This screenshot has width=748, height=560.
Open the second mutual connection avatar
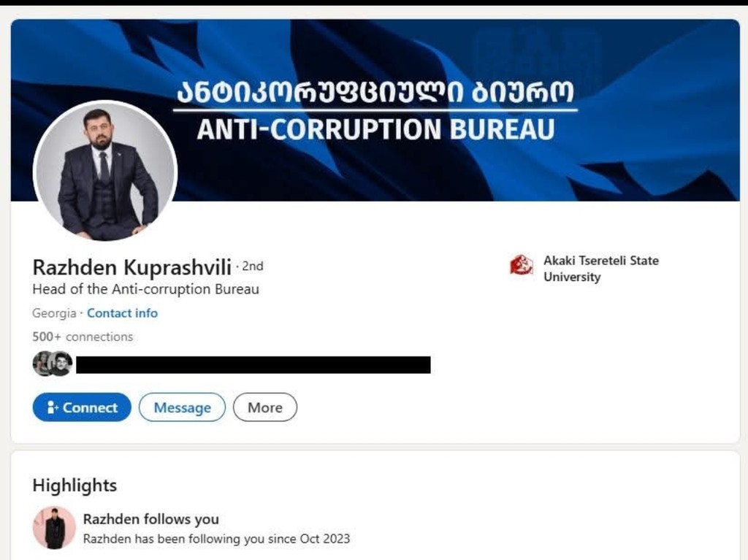(61, 364)
